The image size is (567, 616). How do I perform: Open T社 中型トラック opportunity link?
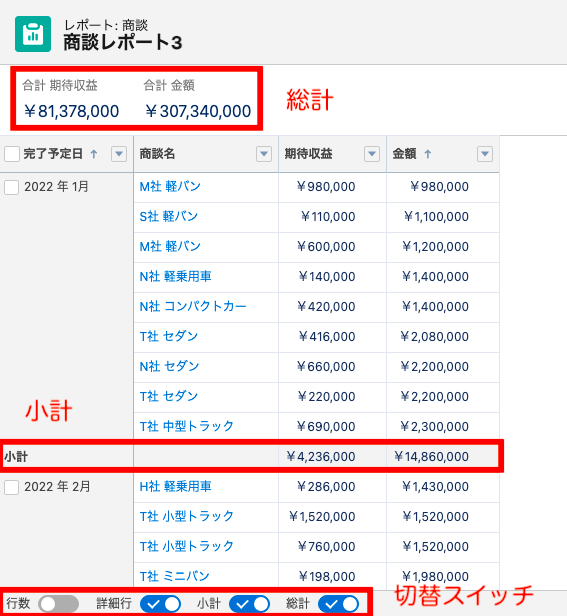pos(187,426)
